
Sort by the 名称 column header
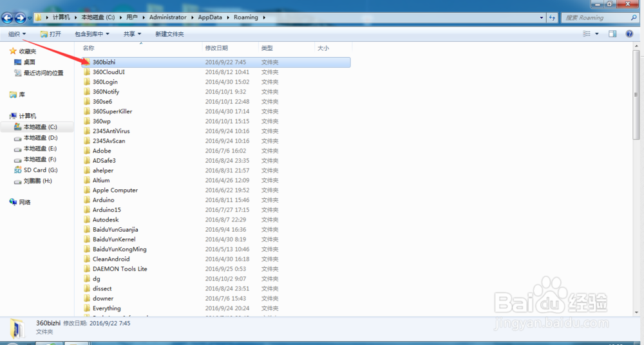[x=89, y=48]
